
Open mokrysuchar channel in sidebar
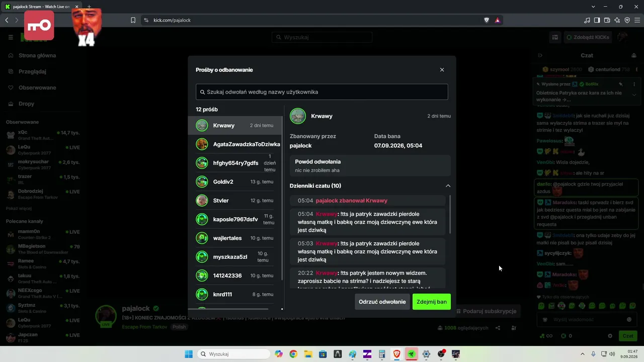(43, 164)
